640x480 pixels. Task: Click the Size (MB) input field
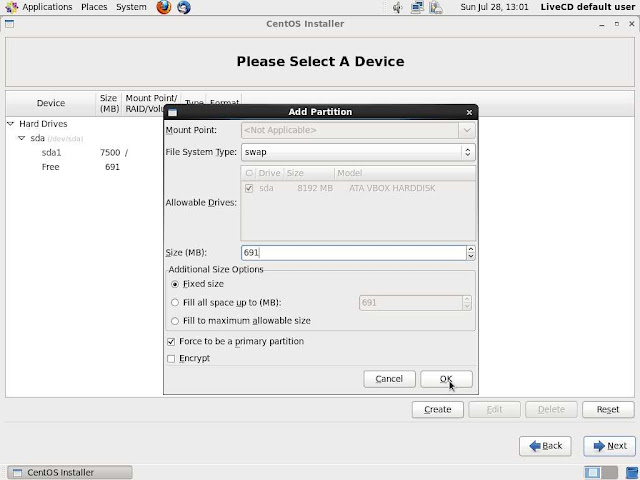pos(353,253)
